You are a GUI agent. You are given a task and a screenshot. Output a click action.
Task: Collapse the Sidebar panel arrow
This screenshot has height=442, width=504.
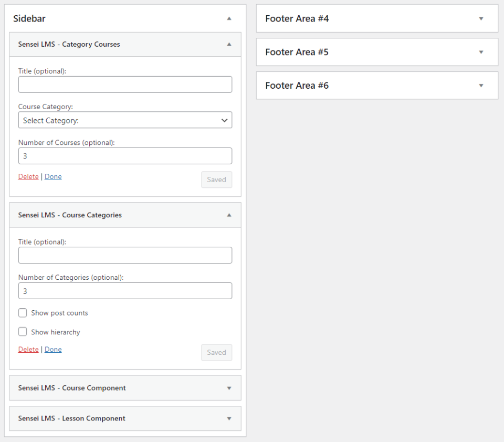[229, 18]
